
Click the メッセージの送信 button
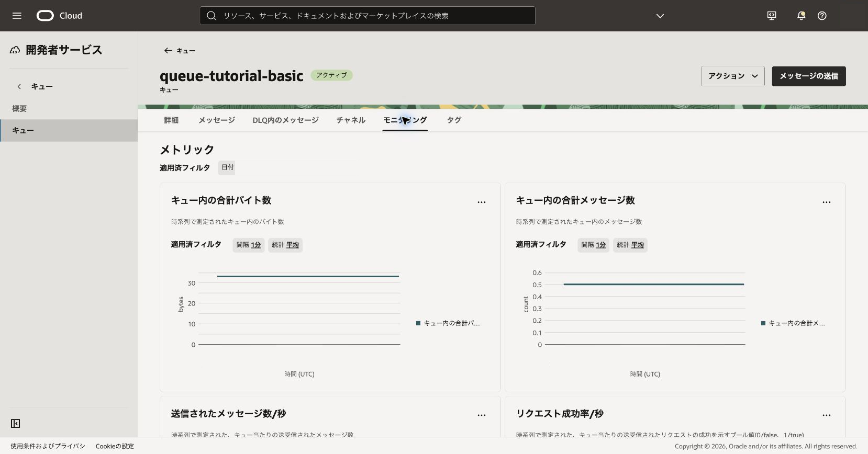tap(808, 76)
